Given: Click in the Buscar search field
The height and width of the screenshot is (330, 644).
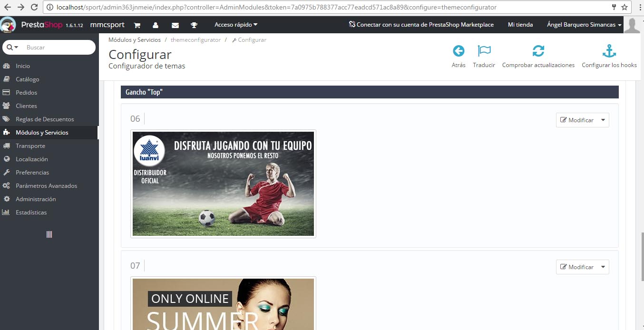Looking at the screenshot, I should [x=57, y=47].
